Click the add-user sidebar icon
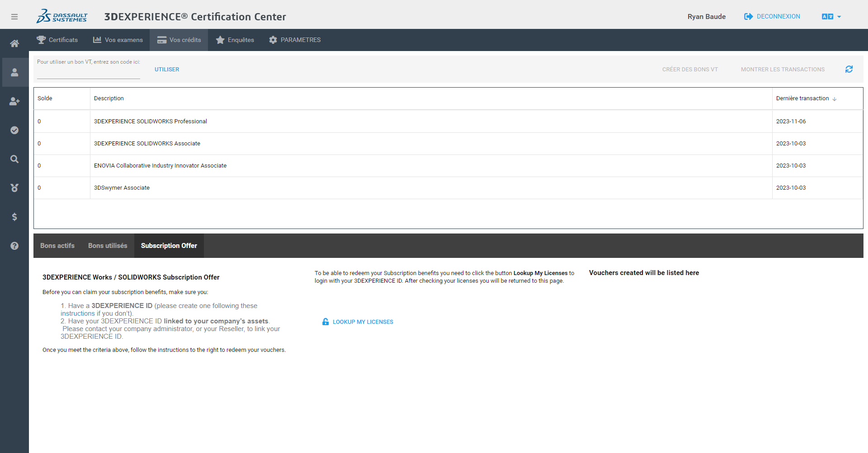 14,101
